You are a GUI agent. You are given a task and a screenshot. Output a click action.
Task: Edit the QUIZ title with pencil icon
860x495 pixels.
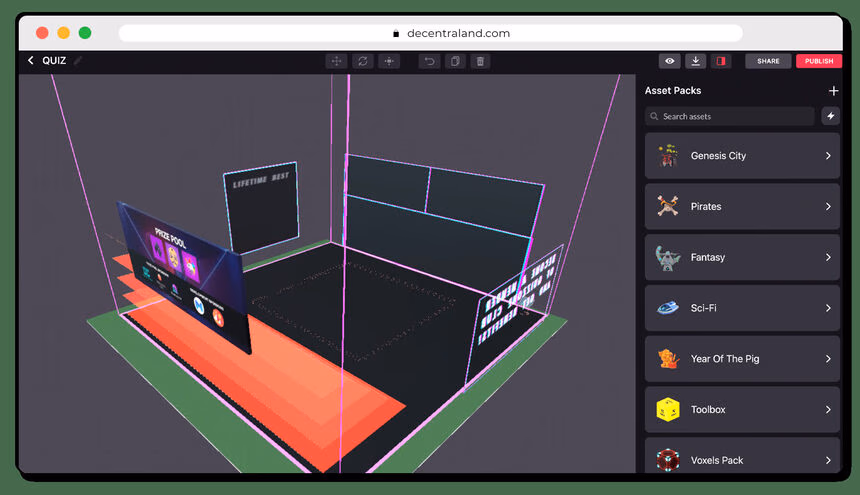point(78,60)
